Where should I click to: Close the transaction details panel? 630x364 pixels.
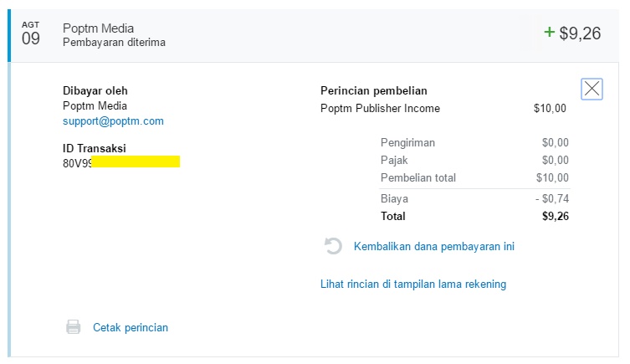tap(592, 89)
